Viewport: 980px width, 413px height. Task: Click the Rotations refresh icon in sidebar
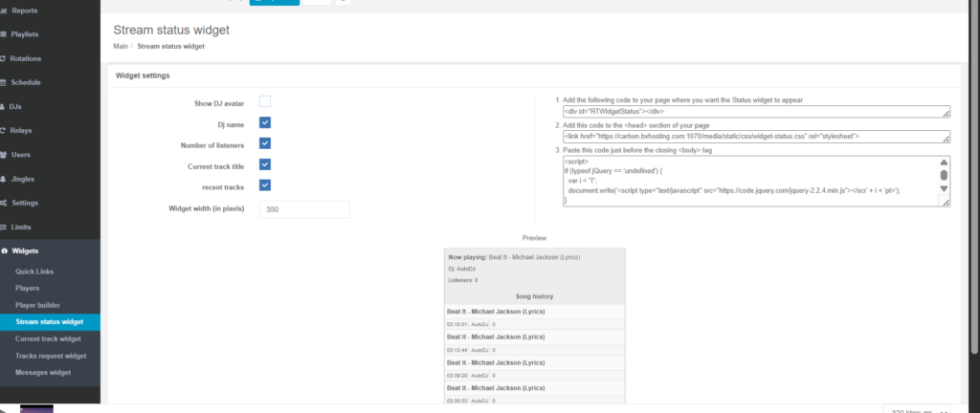[3, 58]
